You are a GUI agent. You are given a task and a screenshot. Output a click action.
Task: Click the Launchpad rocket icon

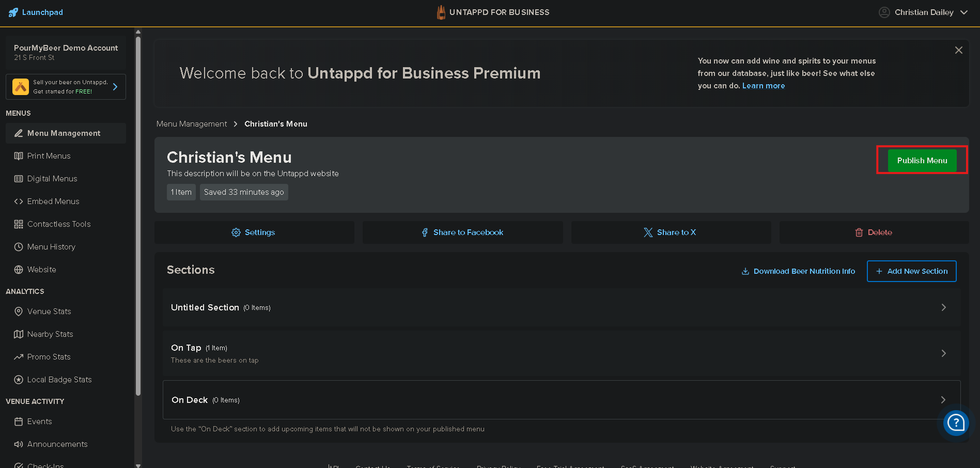click(x=13, y=12)
